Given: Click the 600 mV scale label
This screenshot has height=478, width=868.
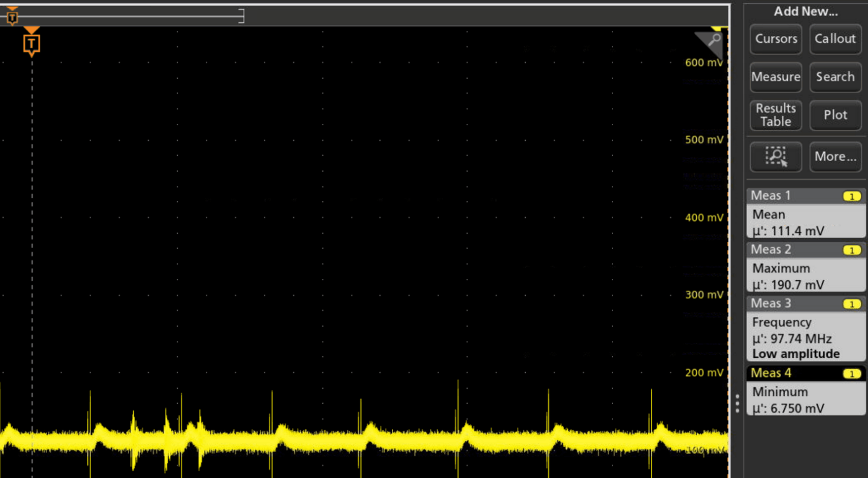Looking at the screenshot, I should [704, 63].
